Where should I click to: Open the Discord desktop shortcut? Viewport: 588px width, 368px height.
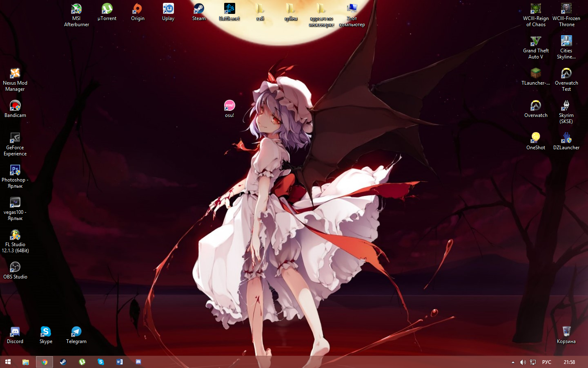point(15,335)
